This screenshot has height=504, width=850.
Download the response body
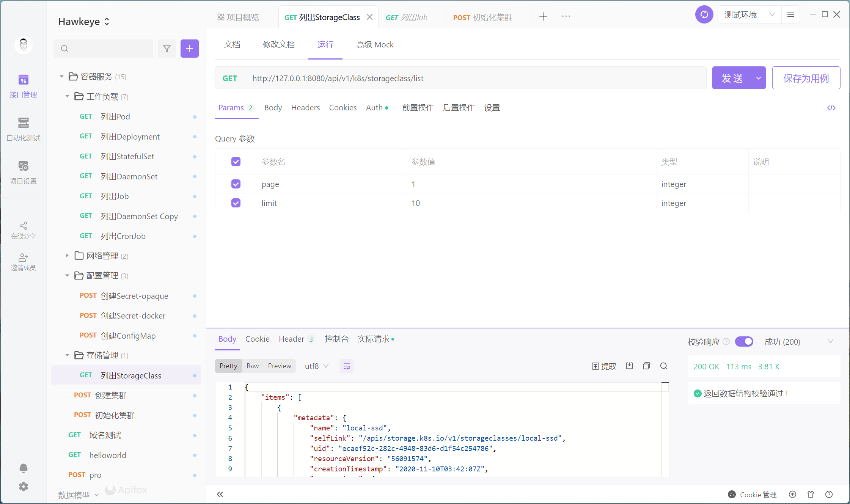pos(630,366)
